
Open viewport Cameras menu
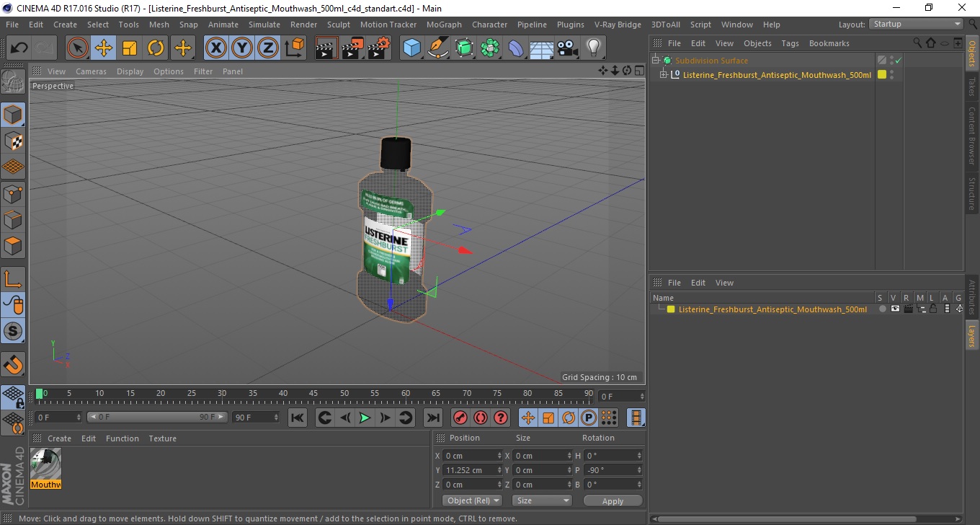[91, 71]
